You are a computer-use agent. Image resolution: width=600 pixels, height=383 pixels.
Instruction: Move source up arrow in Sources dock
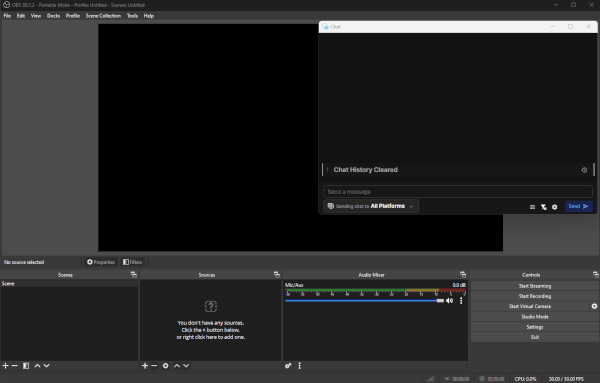pos(177,366)
